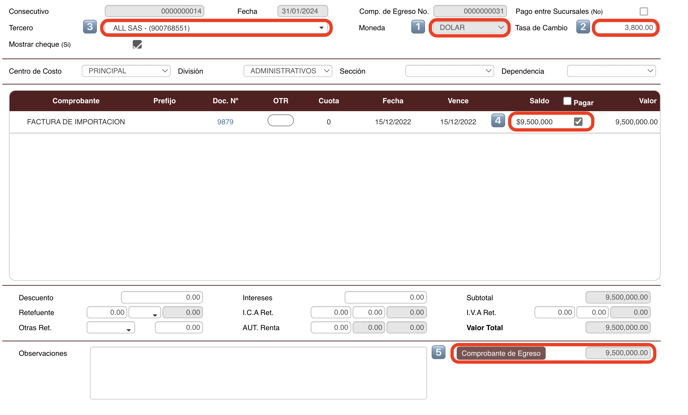Expand the Sección dropdown
The image size is (688, 415).
click(449, 71)
